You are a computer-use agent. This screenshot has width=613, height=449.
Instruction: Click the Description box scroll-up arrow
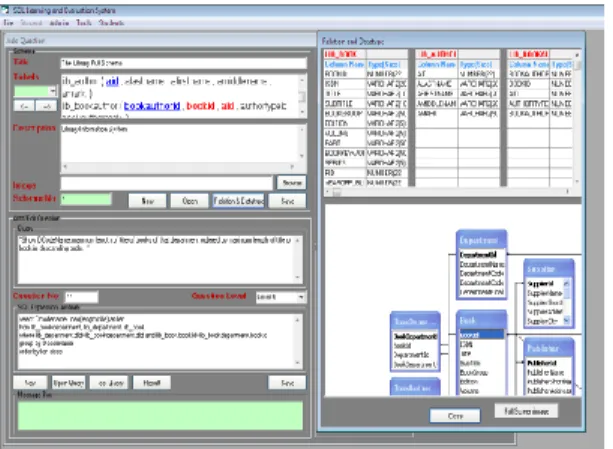[x=302, y=129]
